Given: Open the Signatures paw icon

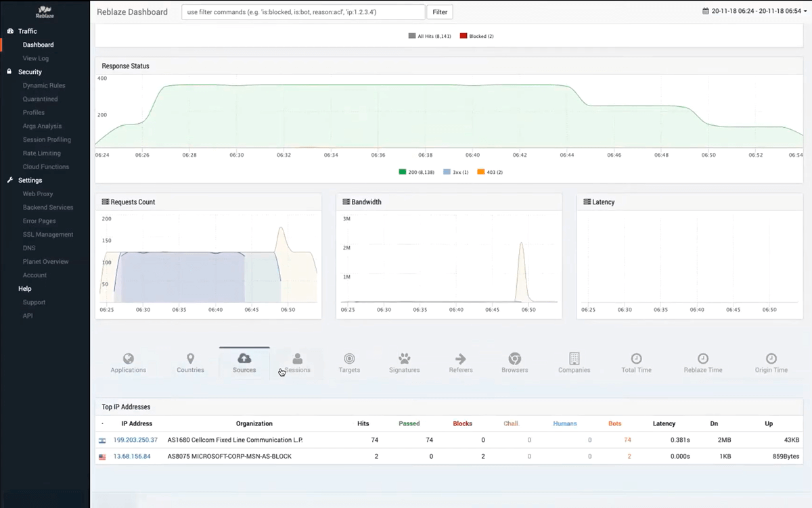Looking at the screenshot, I should click(404, 359).
